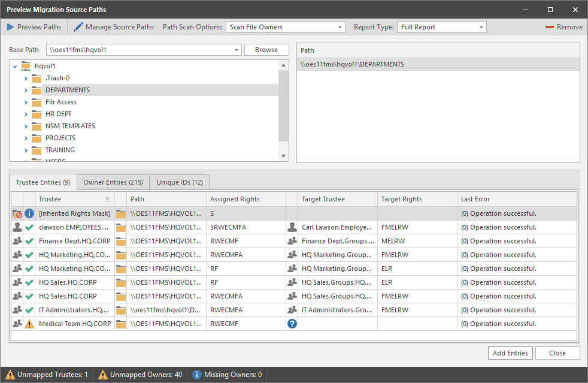This screenshot has height=383, width=588.
Task: Click the folder tree scroll up arrow
Action: pos(283,65)
